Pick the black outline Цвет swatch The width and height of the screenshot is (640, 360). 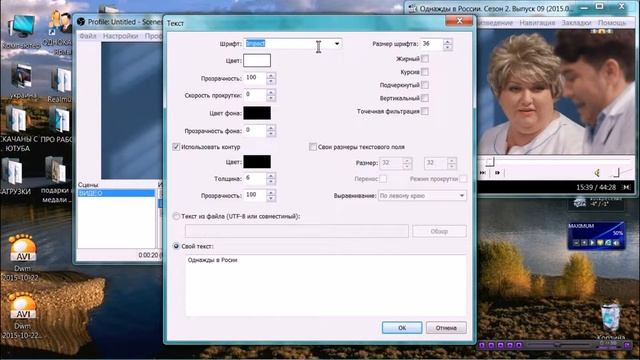(x=257, y=162)
